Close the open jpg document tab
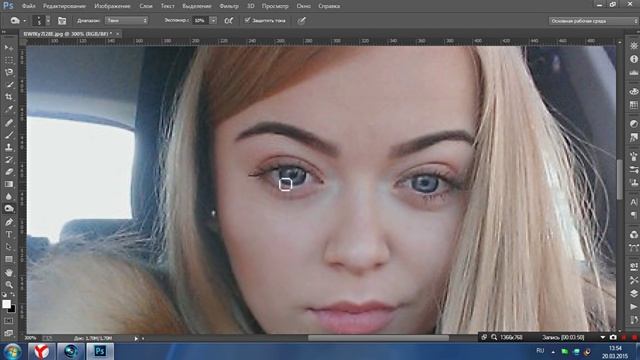 118,34
